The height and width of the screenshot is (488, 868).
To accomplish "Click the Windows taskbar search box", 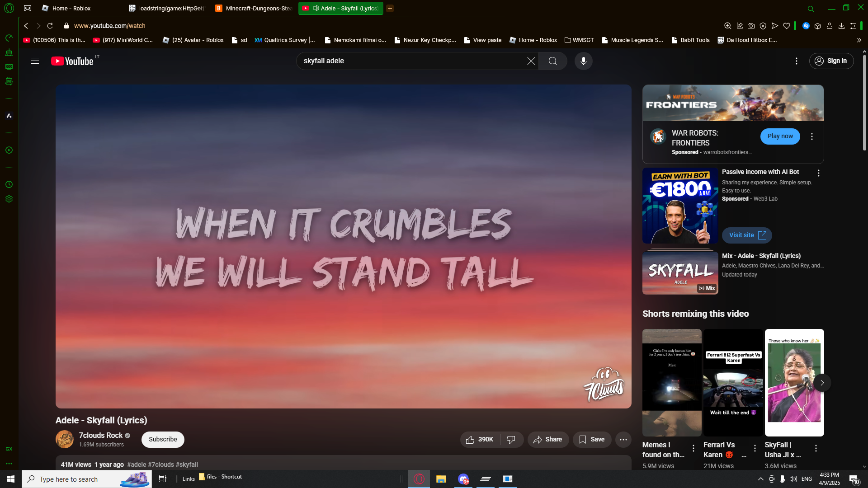I will click(x=87, y=479).
